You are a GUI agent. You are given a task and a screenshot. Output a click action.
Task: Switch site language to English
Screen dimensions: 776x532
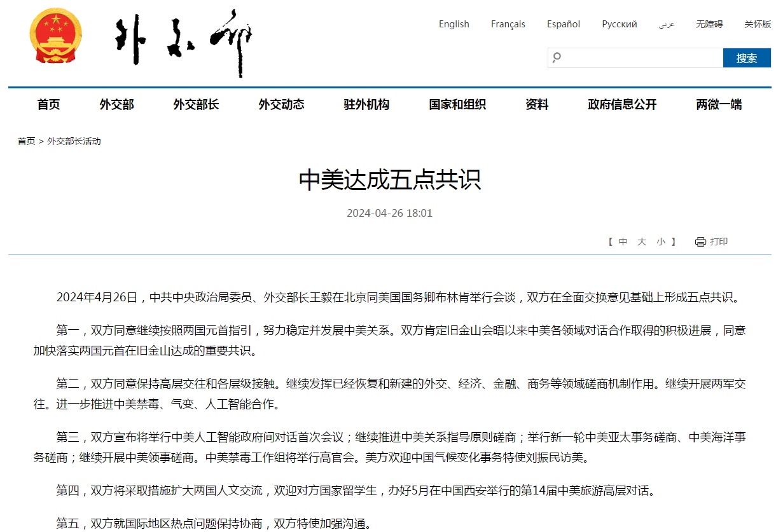pos(454,24)
